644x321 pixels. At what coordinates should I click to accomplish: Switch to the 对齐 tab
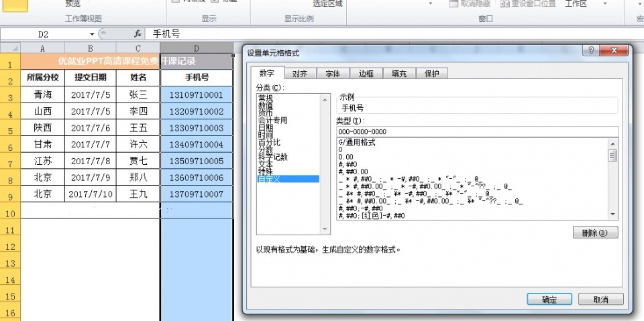[x=300, y=74]
